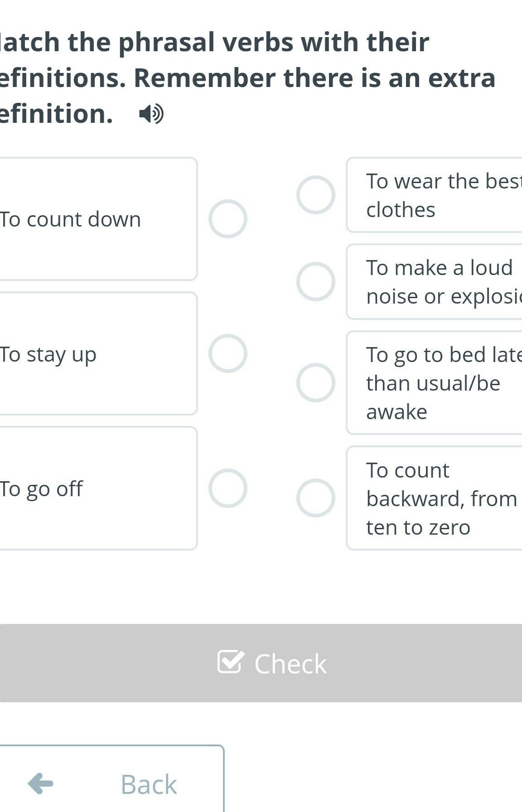Select the circle next to 'To stay up'
Image resolution: width=522 pixels, height=812 pixels.
tap(228, 353)
